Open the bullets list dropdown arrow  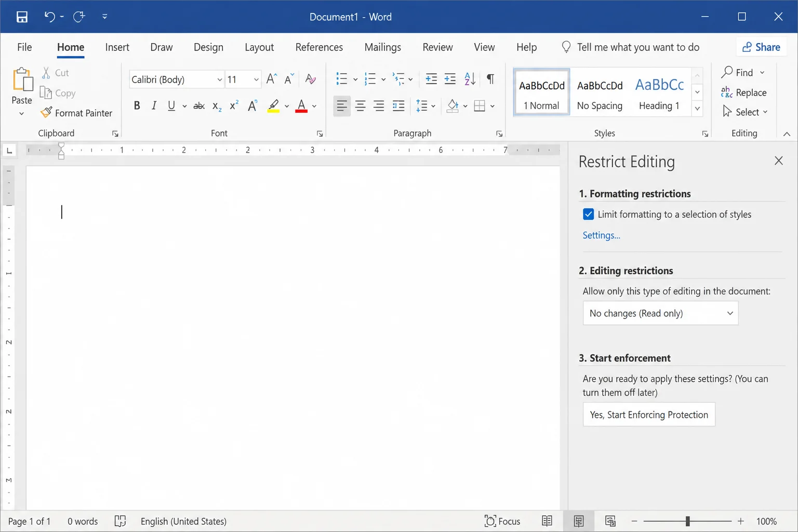click(355, 79)
